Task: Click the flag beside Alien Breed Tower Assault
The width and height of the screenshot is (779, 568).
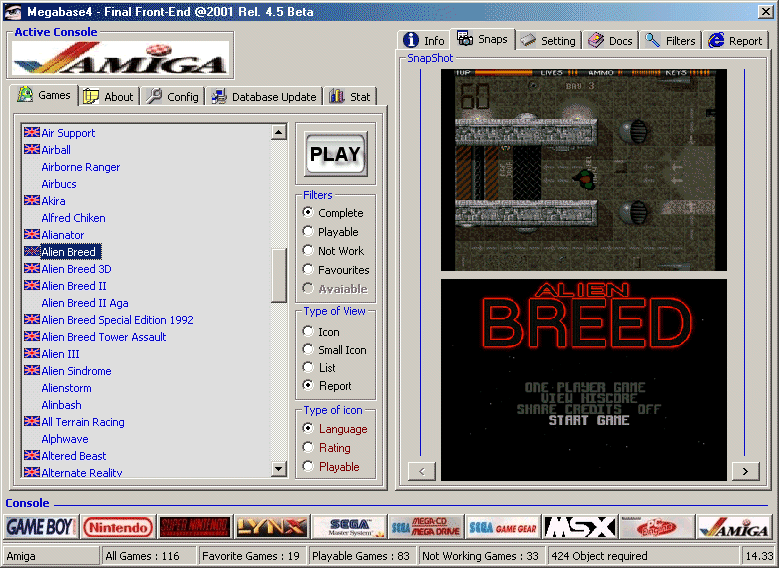Action: pyautogui.click(x=32, y=336)
